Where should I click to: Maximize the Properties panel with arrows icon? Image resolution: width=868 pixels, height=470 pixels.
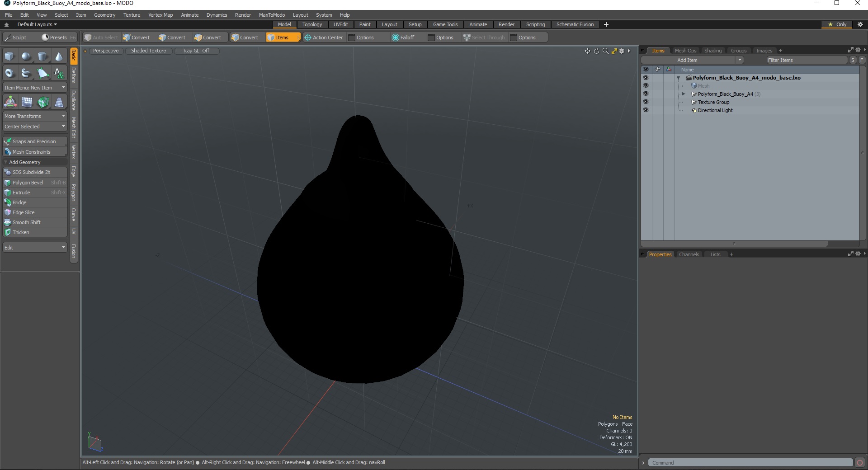(x=850, y=254)
